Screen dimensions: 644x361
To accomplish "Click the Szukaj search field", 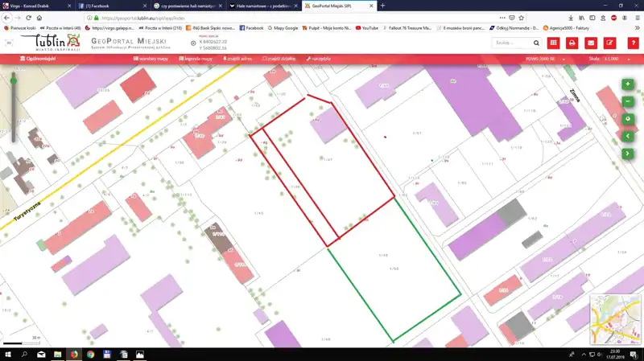I will pos(513,43).
